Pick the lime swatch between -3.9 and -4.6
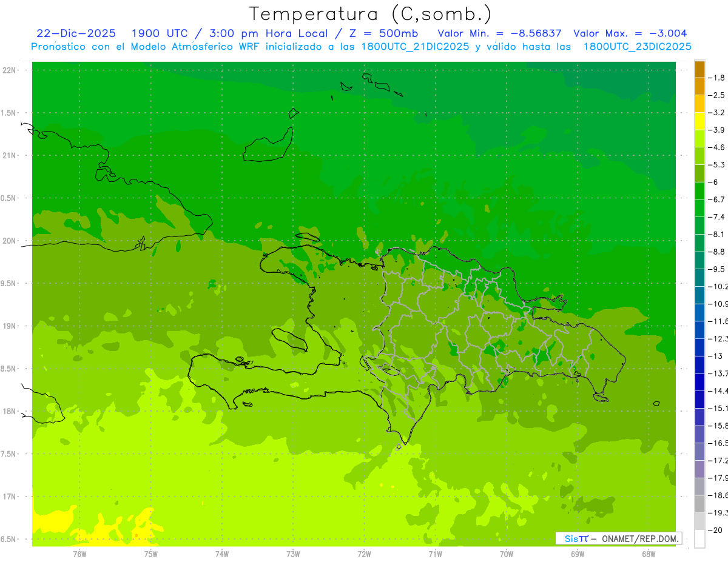The image size is (728, 562). point(699,139)
